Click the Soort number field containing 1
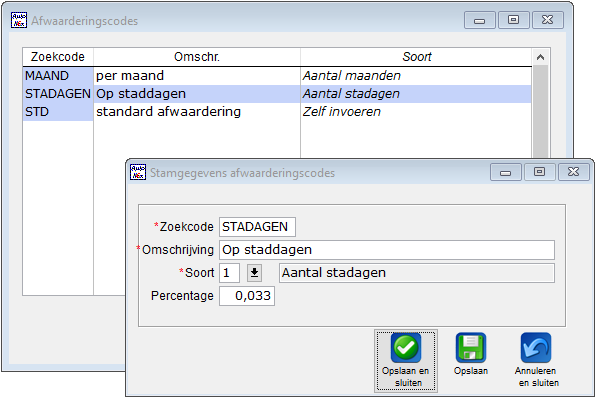The image size is (596, 398). click(229, 273)
